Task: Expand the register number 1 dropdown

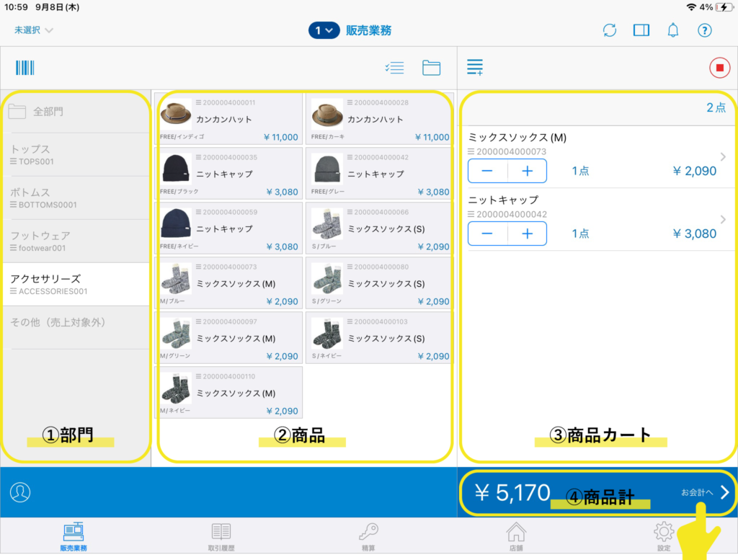Action: (x=324, y=30)
